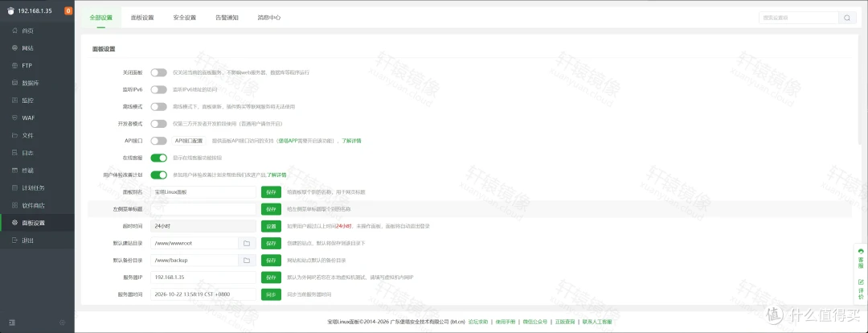Select the 全部设置 tab

[x=100, y=18]
